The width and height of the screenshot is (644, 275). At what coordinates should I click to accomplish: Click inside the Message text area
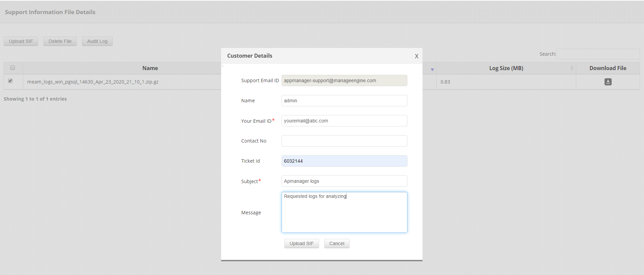click(x=344, y=215)
